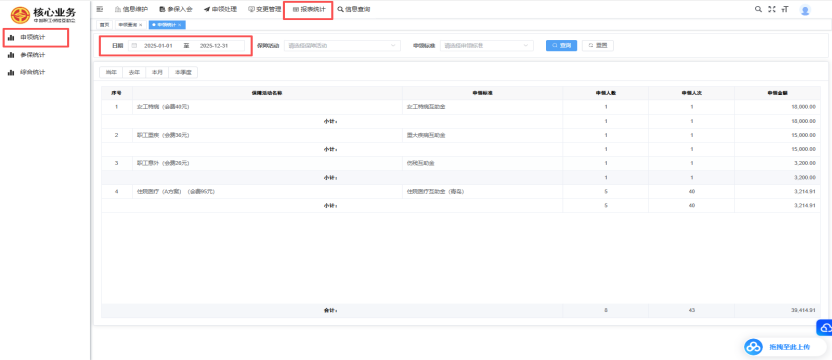This screenshot has height=360, width=832.
Task: Click the 序号 column header
Action: pyautogui.click(x=116, y=93)
